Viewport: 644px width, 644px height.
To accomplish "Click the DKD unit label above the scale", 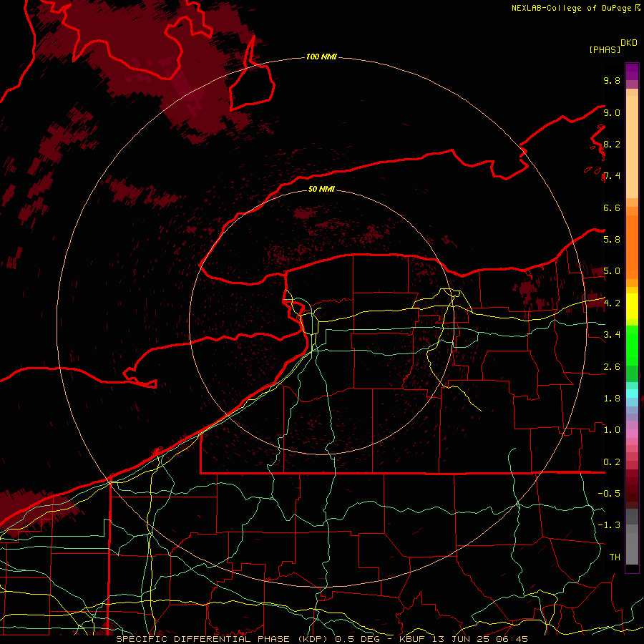I will click(x=629, y=43).
